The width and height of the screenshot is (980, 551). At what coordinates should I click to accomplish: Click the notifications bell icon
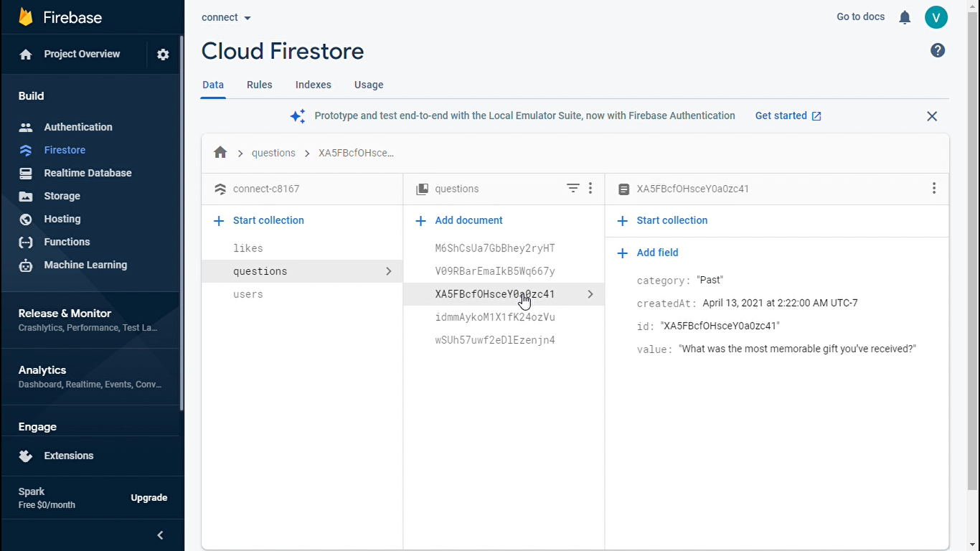(x=905, y=17)
